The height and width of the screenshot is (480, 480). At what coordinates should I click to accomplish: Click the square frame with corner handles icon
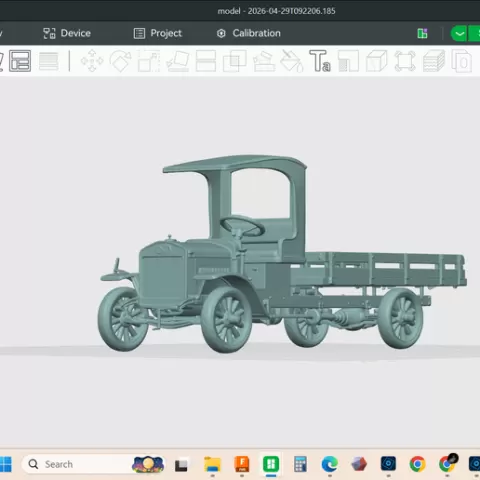click(405, 61)
